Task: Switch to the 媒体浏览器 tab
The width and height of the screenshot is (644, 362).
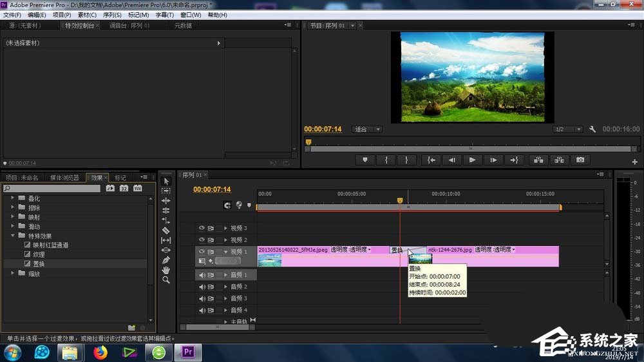Action: 64,178
